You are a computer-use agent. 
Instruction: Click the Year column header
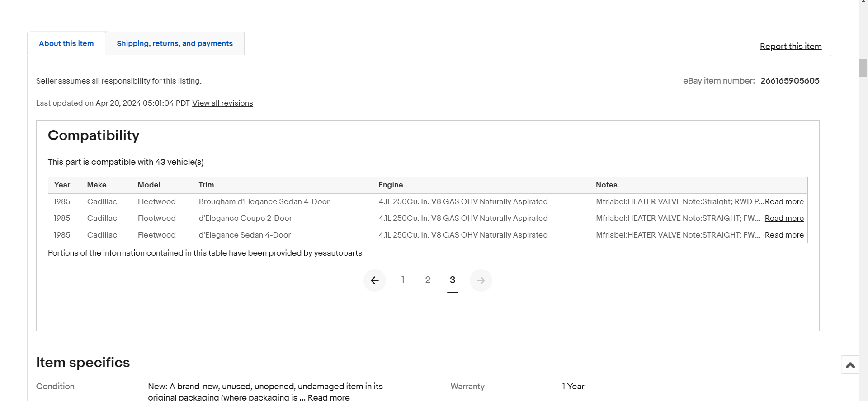pos(62,185)
